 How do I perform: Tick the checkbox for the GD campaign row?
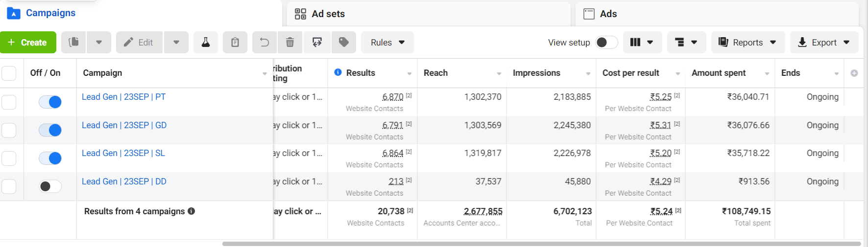[x=9, y=130]
